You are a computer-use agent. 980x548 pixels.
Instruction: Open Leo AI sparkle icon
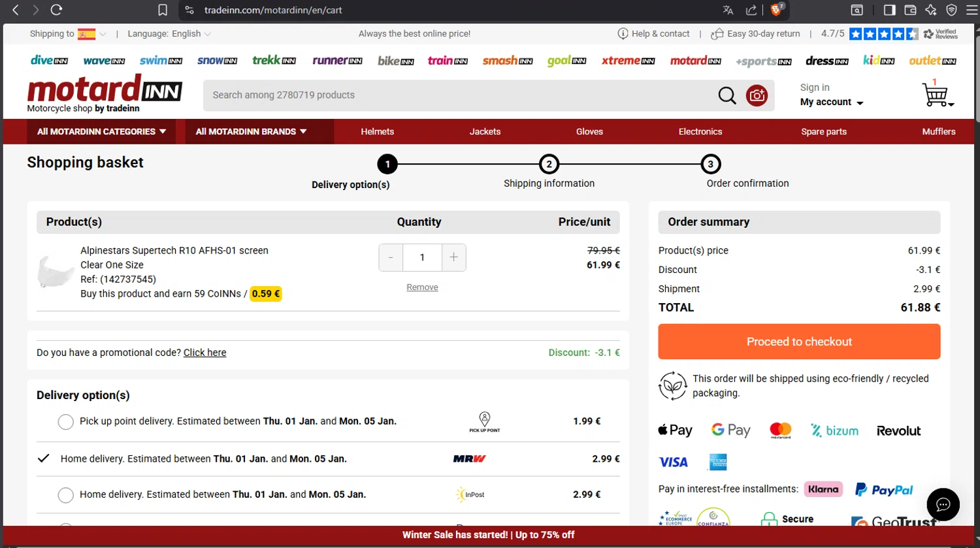[x=931, y=10]
